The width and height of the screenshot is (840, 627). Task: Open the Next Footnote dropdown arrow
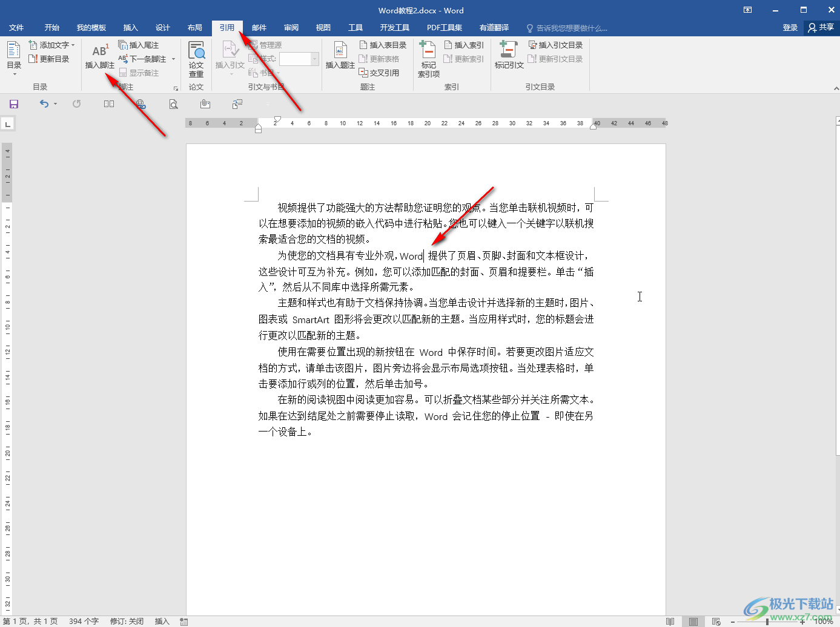173,59
